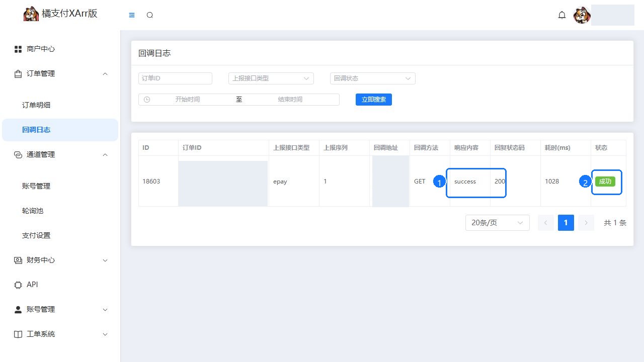Open the 回调状态 dropdown
644x362 pixels.
pyautogui.click(x=373, y=78)
